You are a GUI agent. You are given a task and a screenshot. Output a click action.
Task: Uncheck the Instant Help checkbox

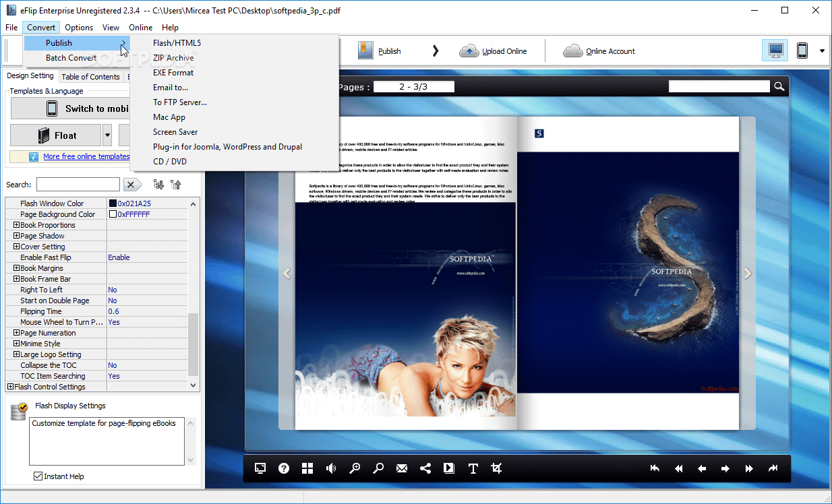tap(38, 476)
